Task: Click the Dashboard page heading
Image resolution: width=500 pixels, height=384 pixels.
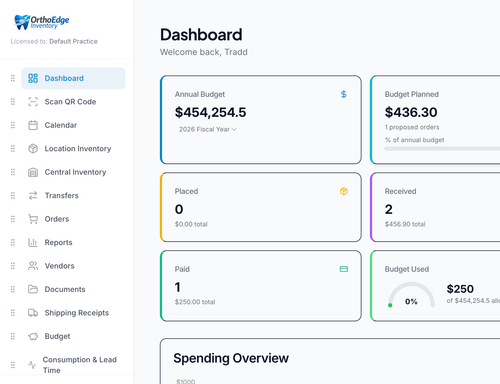Action: pyautogui.click(x=201, y=35)
